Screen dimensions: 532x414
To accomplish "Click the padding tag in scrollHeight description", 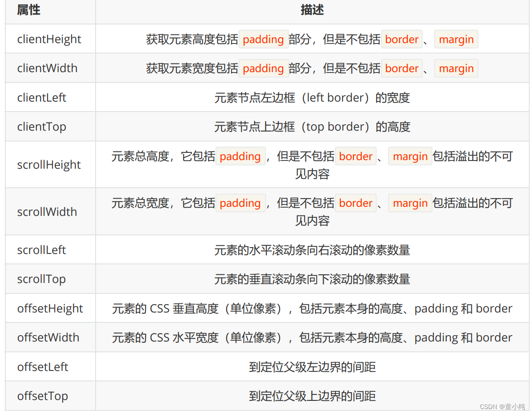I will tap(240, 156).
